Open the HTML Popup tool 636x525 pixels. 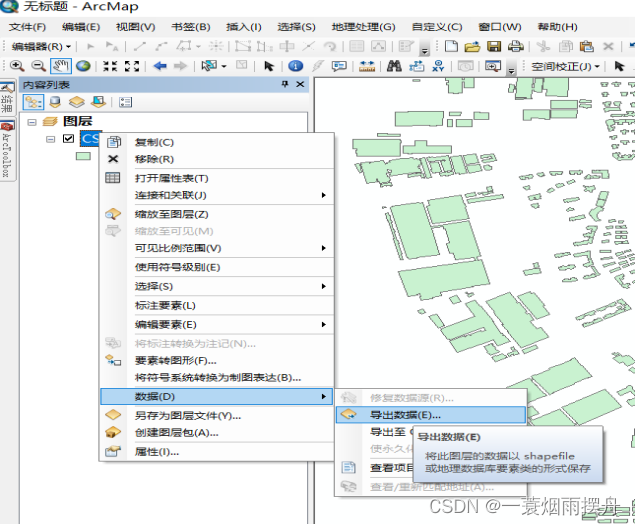click(x=339, y=66)
